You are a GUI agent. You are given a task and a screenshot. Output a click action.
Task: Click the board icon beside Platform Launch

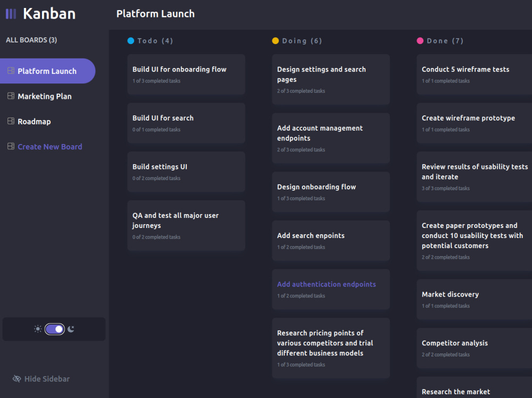point(11,71)
